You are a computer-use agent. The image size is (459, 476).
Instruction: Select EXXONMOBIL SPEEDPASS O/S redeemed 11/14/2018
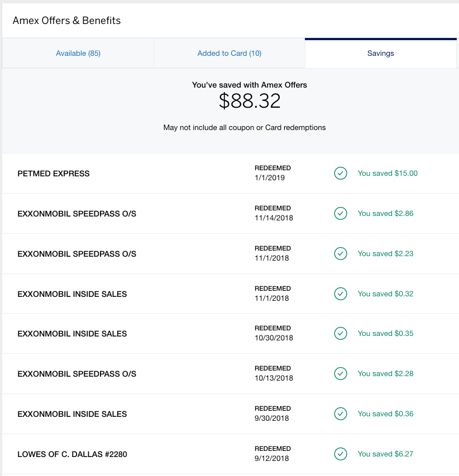(x=77, y=214)
